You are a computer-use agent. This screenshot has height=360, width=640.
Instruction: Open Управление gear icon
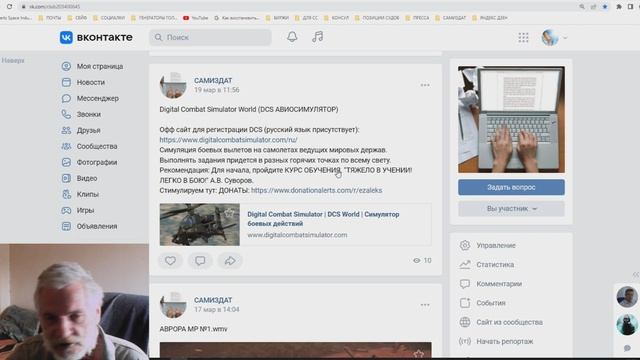[x=465, y=245]
